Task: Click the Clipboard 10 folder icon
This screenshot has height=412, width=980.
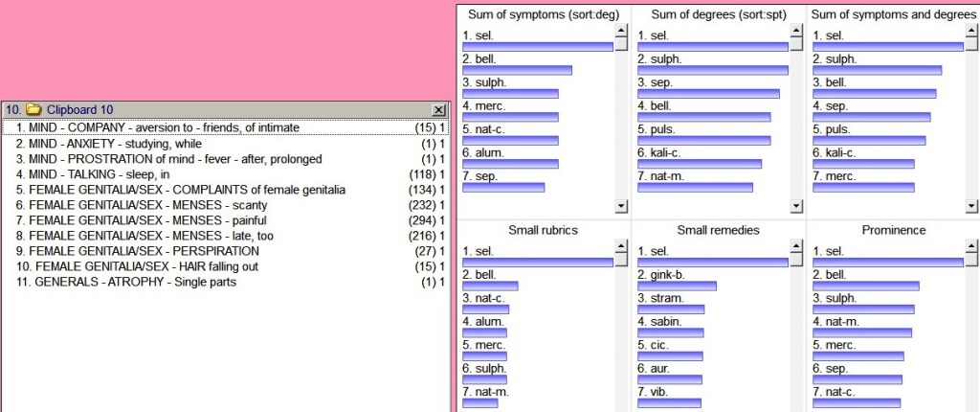Action: 33,110
